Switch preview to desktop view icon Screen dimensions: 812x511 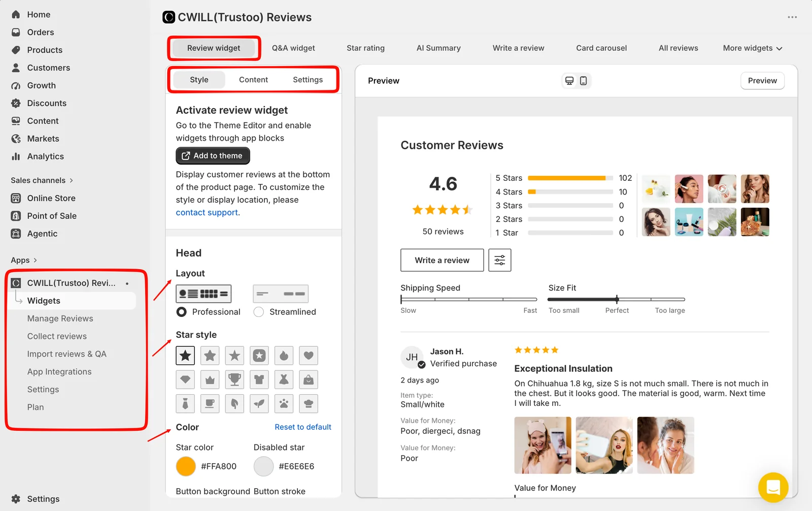[569, 81]
